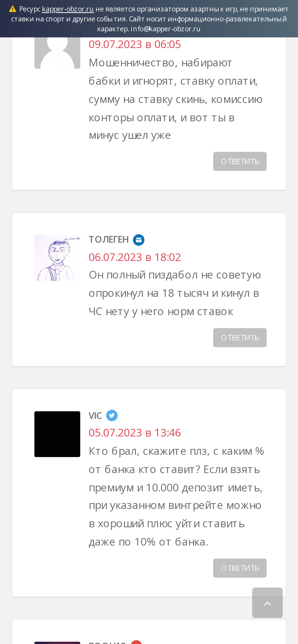Click the comment text starting with Мошенничество
Screen dimensions: 298x644
176,99
